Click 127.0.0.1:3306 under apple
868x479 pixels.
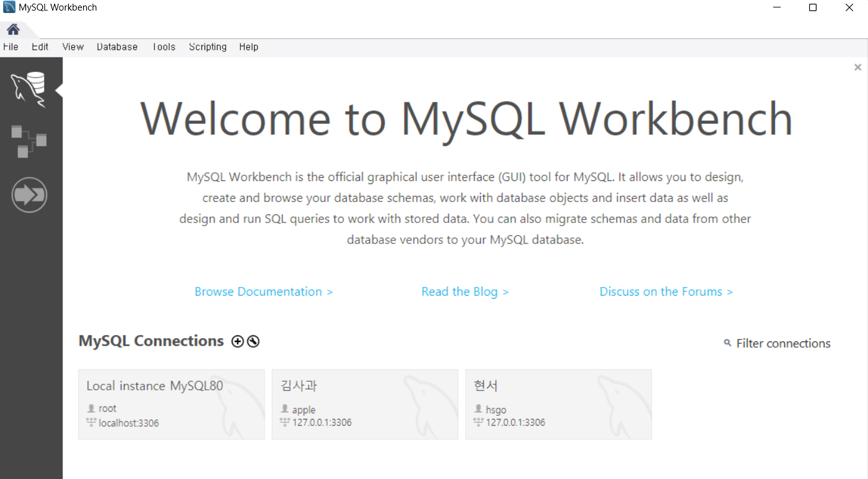click(x=322, y=423)
